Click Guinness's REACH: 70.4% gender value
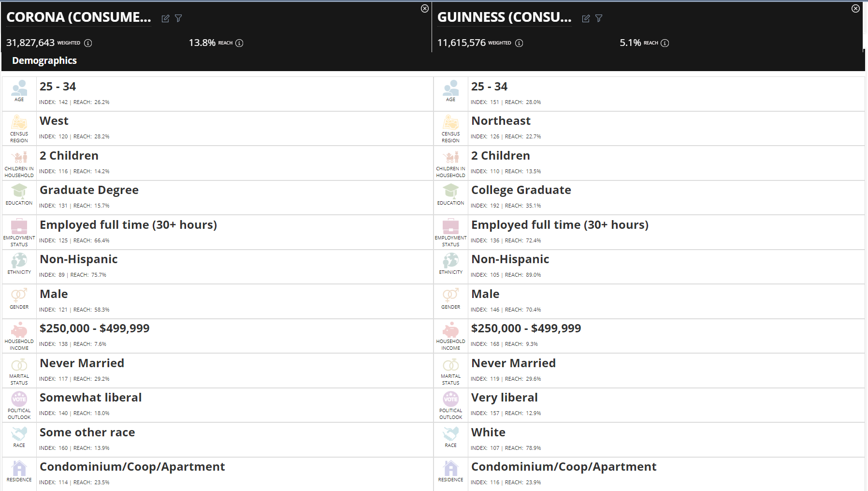This screenshot has height=491, width=868. (x=523, y=310)
